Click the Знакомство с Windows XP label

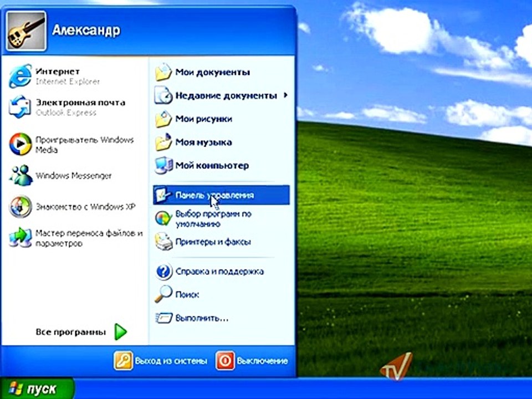click(x=85, y=207)
